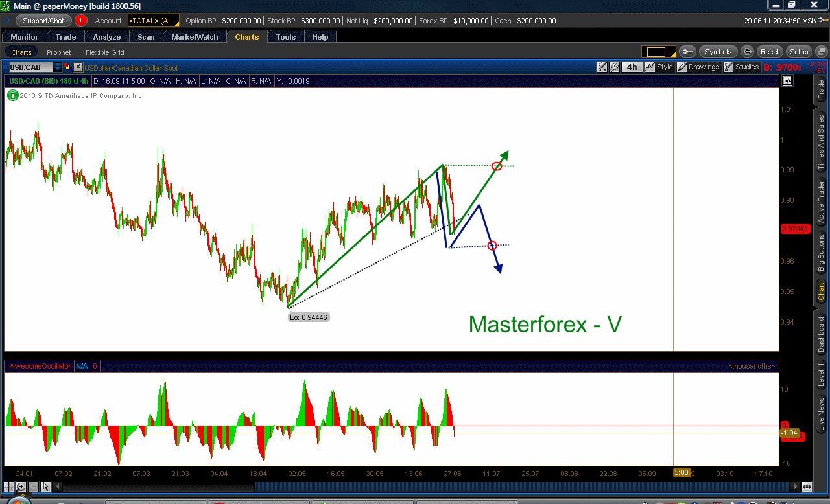Open the Studies menu
Screen dimensions: 830x504
tap(741, 67)
